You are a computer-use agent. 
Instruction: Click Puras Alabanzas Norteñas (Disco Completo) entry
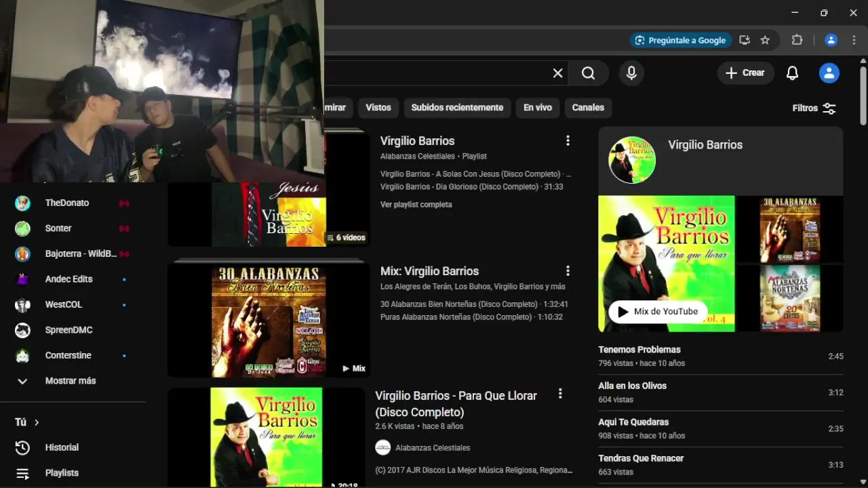coord(471,317)
